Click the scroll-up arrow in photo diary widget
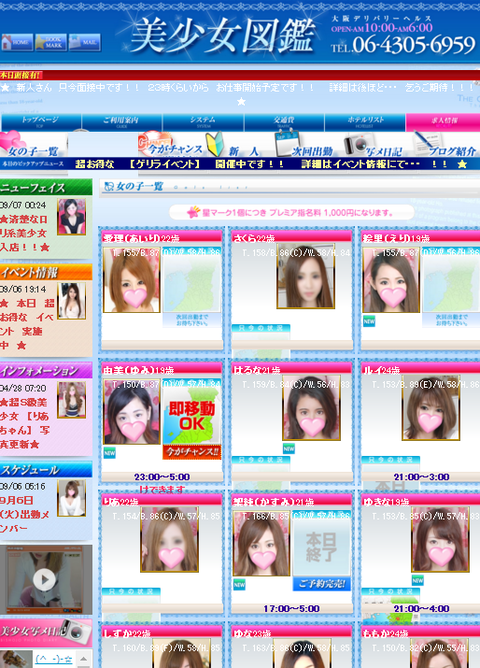The width and height of the screenshot is (480, 668). point(84,659)
